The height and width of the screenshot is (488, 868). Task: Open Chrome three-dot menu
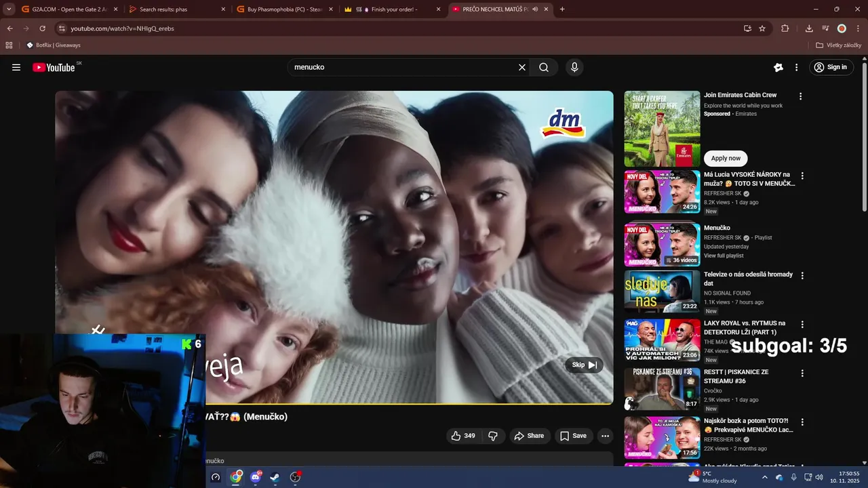pos(857,28)
